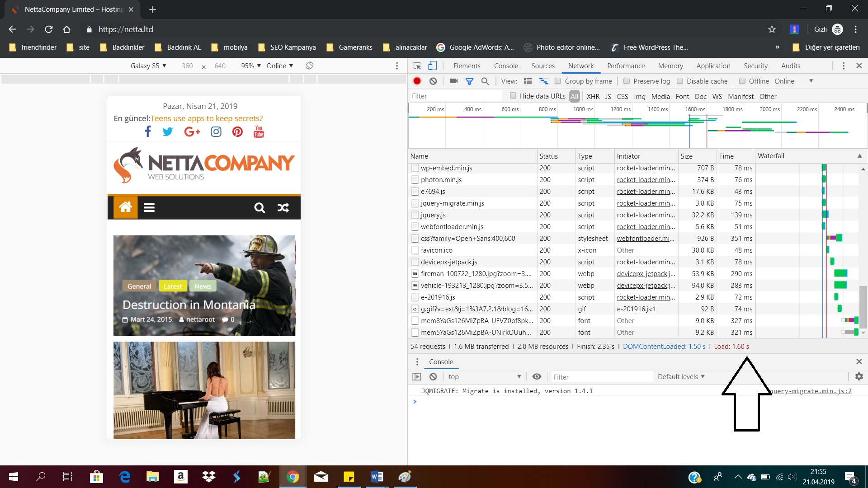
Task: Click the piano player post thumbnail
Action: pyautogui.click(x=204, y=390)
